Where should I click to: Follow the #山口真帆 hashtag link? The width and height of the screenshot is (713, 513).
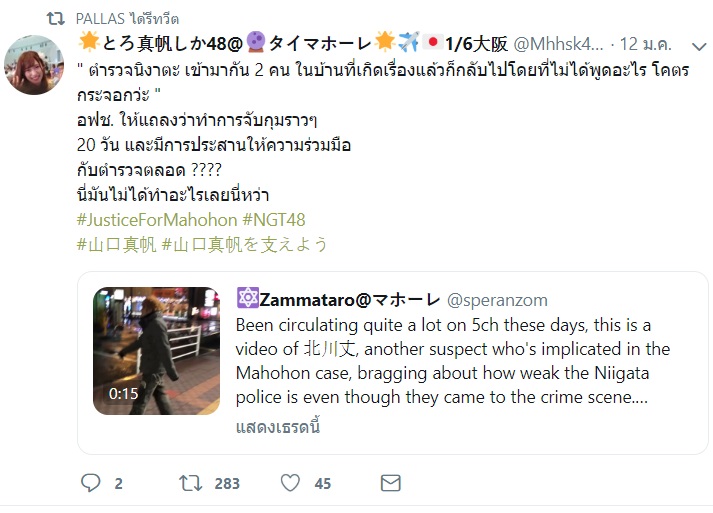[x=116, y=245]
